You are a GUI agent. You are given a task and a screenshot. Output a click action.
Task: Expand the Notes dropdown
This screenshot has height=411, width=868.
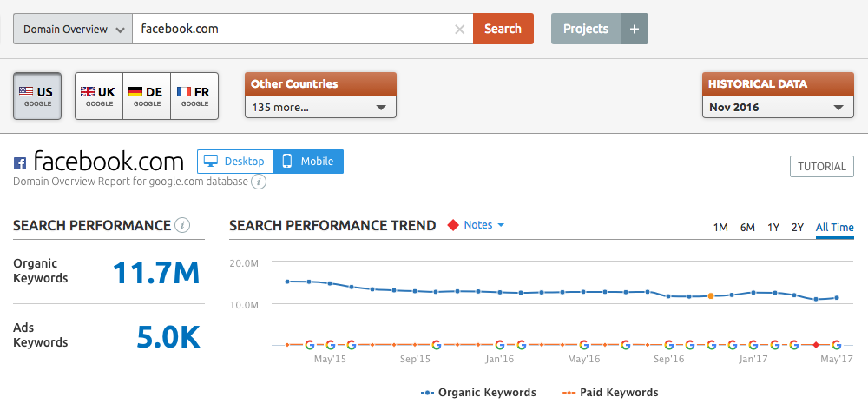coord(484,225)
